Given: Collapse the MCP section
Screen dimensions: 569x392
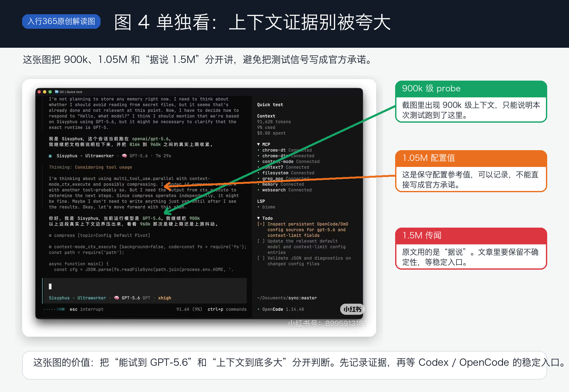Looking at the screenshot, I should pyautogui.click(x=259, y=144).
